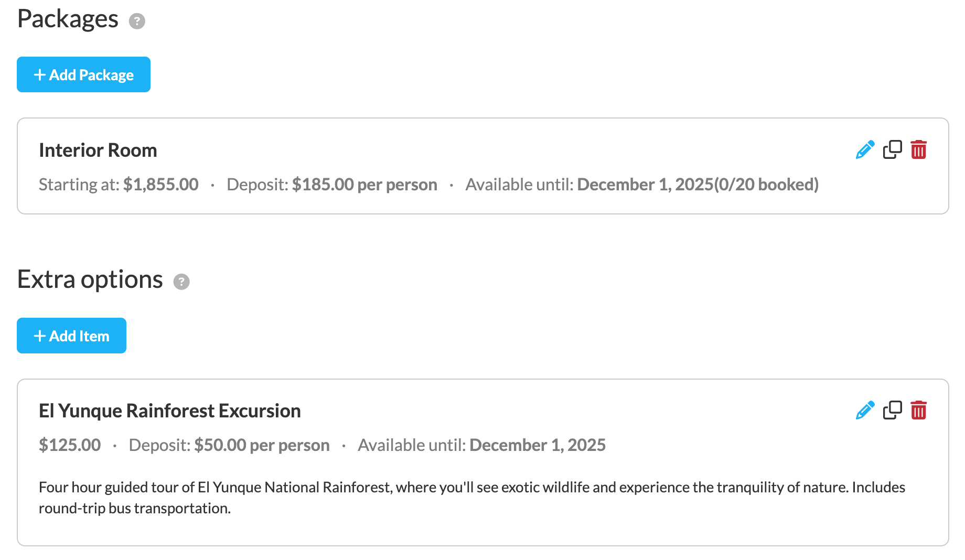Click the help icon beside Packages heading

click(x=137, y=21)
